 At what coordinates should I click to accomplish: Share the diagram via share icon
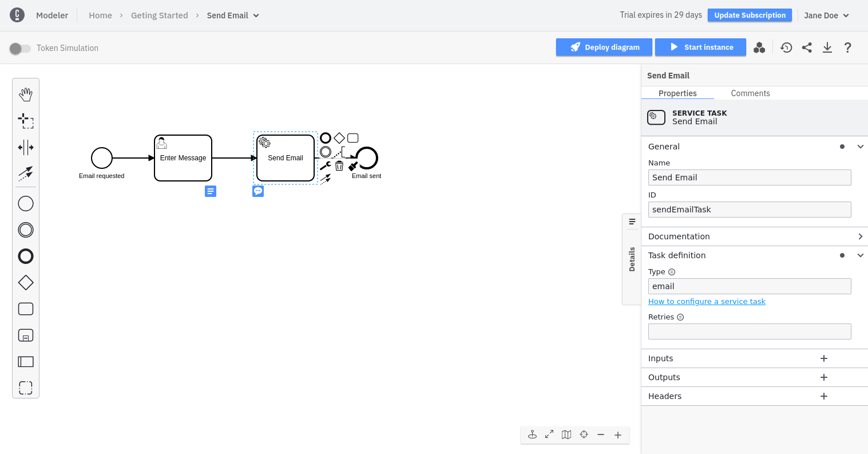(x=807, y=48)
